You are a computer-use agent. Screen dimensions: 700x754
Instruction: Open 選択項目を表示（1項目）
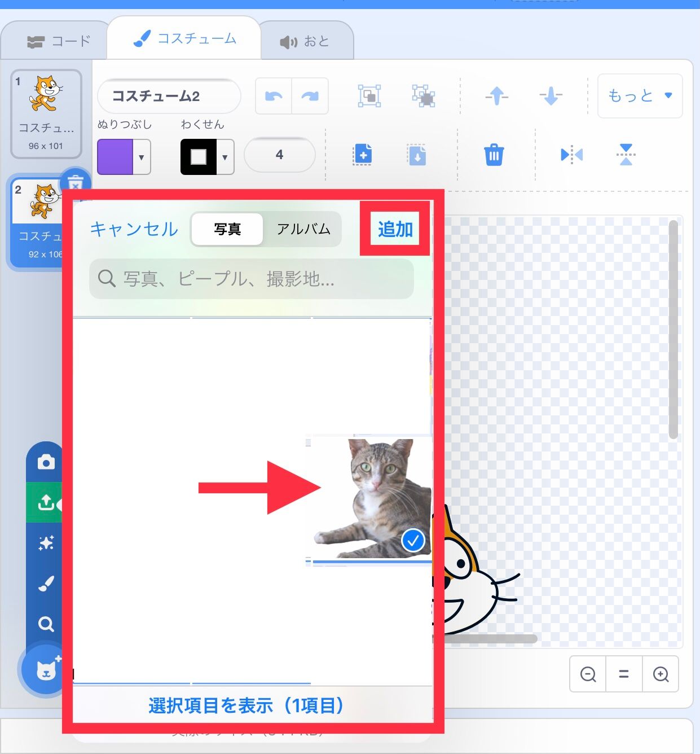tap(245, 705)
